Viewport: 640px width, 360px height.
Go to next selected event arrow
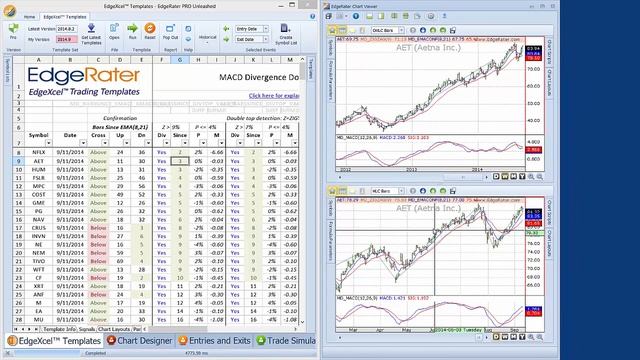point(226,39)
